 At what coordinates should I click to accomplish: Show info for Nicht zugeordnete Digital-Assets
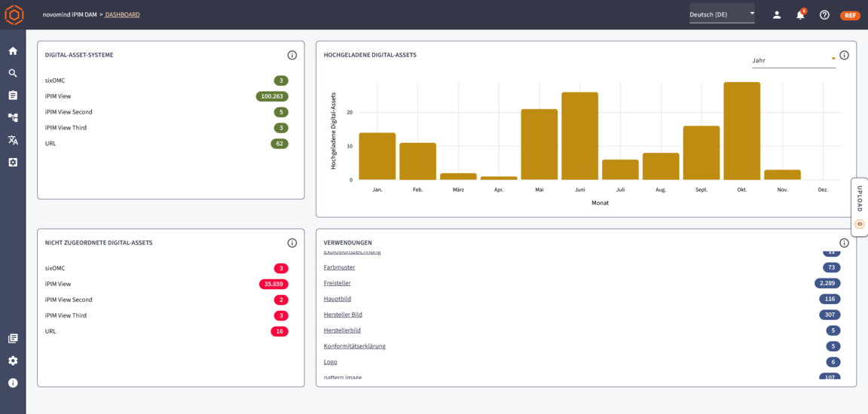(292, 243)
